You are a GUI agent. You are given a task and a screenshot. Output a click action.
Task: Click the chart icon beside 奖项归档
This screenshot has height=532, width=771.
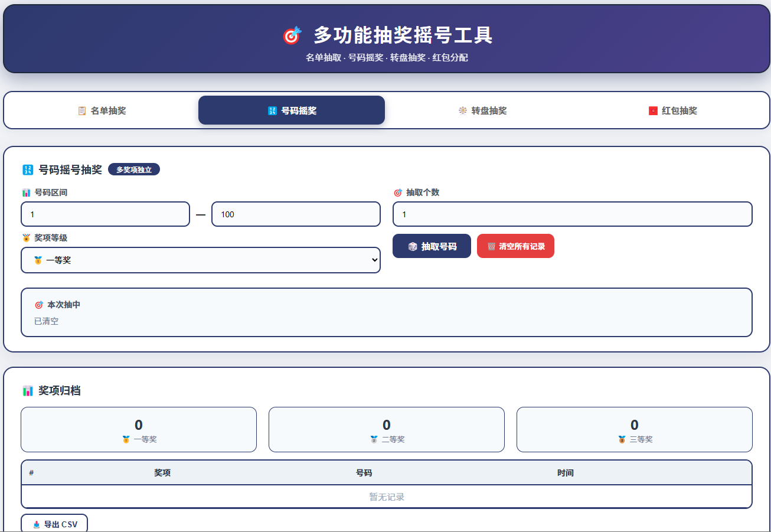tap(28, 391)
